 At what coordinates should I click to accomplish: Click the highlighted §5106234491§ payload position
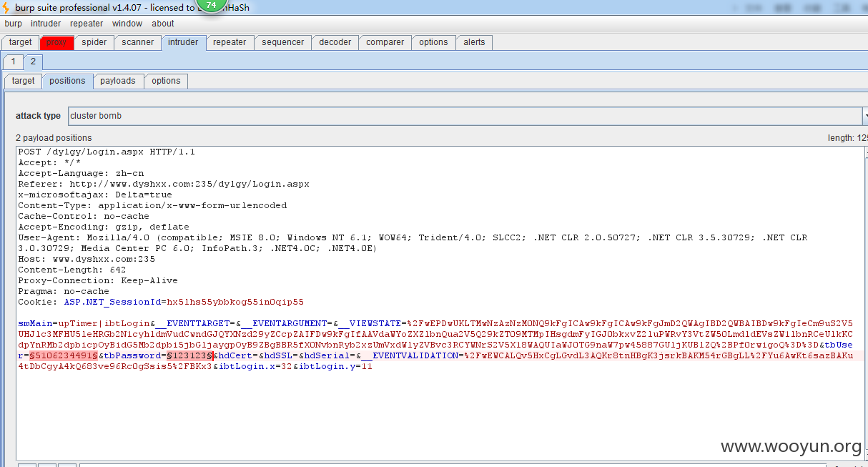click(x=64, y=355)
